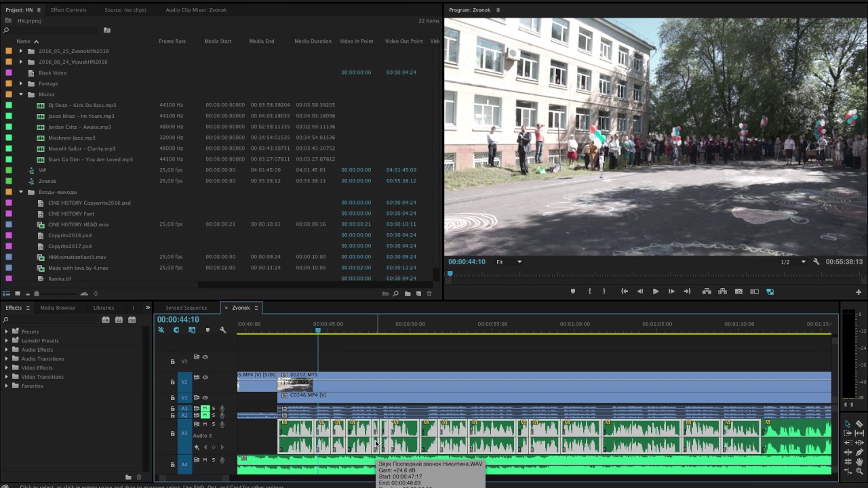This screenshot has width=868, height=488.
Task: Click the Extract button in Program monitor
Action: [722, 291]
